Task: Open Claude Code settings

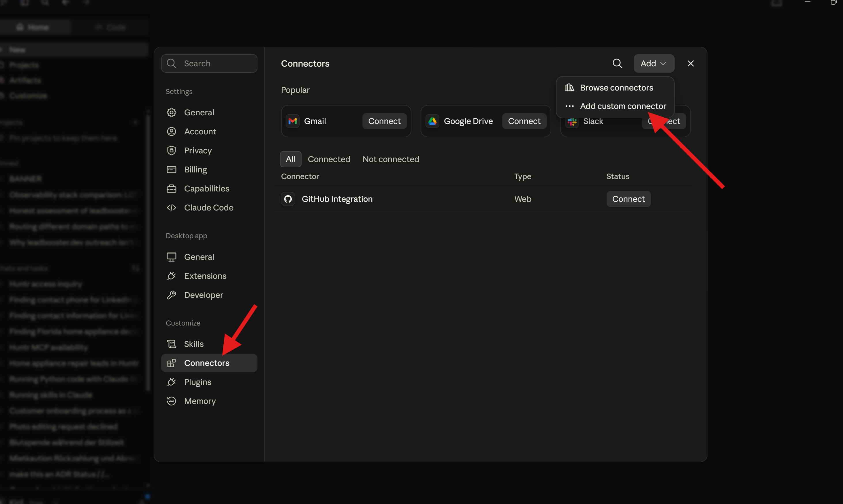Action: click(x=209, y=208)
